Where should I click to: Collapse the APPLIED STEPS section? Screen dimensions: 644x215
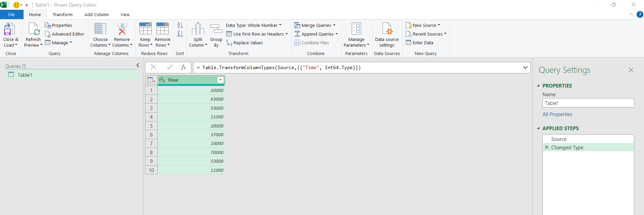coord(538,128)
